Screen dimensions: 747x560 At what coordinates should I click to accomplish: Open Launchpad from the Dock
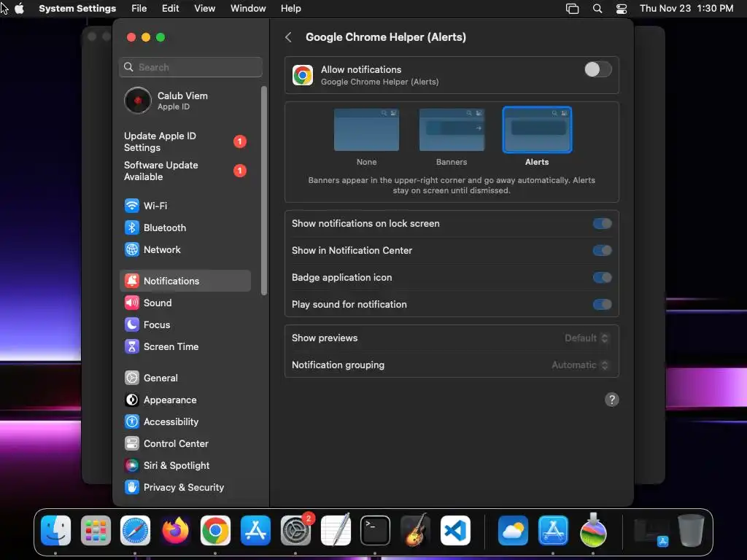click(x=96, y=531)
